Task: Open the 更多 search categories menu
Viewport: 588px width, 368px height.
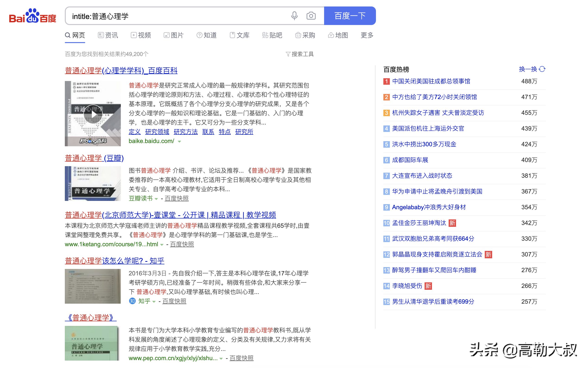Action: 367,35
